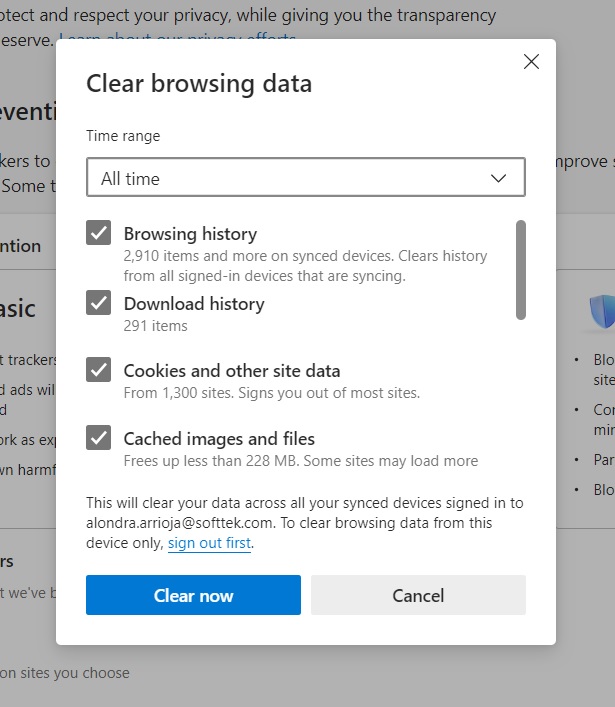The width and height of the screenshot is (615, 707).
Task: Click the Browsing history label text
Action: 190,234
